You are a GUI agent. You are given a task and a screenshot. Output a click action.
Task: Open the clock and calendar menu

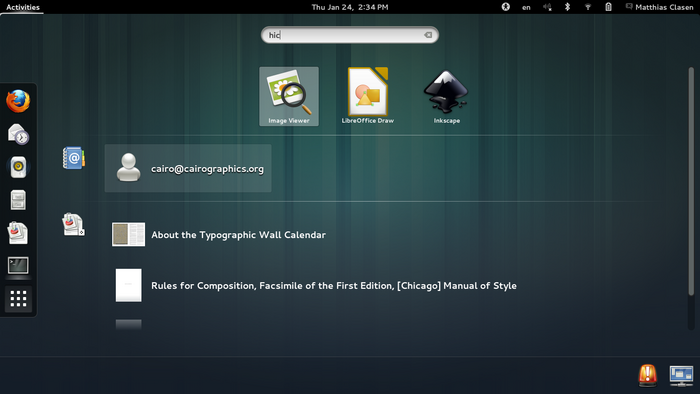(350, 7)
